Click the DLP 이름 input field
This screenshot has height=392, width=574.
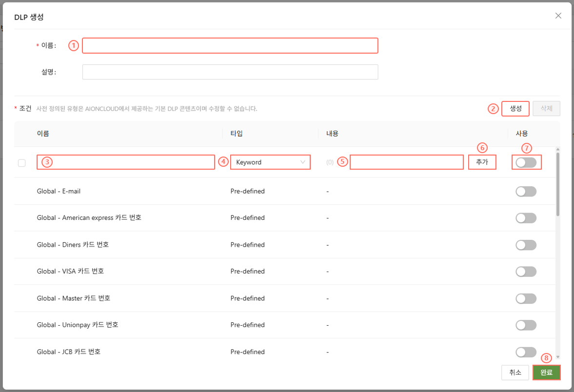(x=230, y=46)
